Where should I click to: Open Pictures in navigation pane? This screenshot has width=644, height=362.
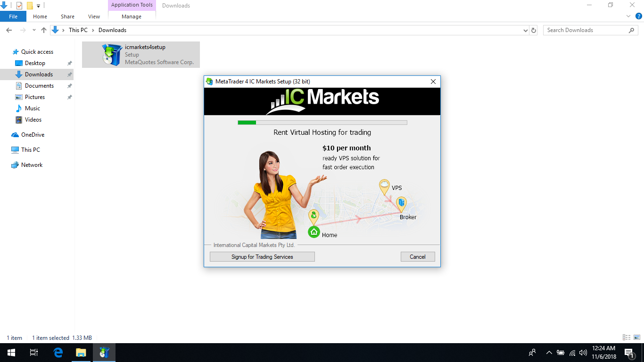[x=35, y=97]
